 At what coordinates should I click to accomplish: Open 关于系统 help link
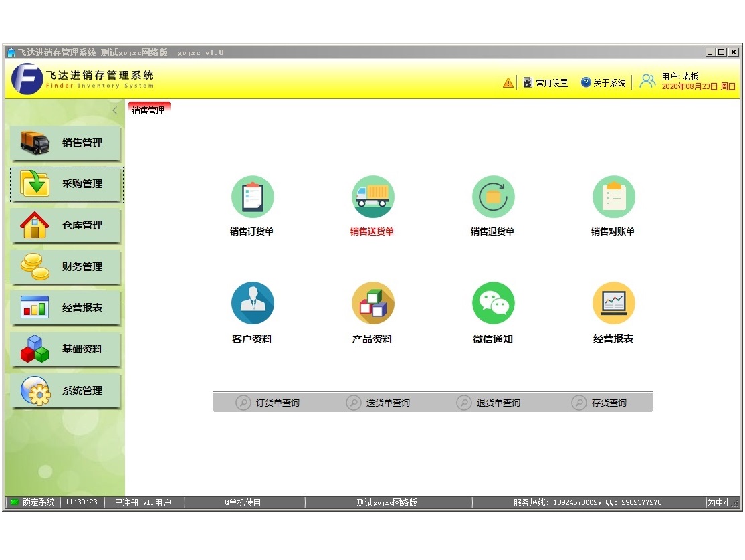(x=603, y=83)
